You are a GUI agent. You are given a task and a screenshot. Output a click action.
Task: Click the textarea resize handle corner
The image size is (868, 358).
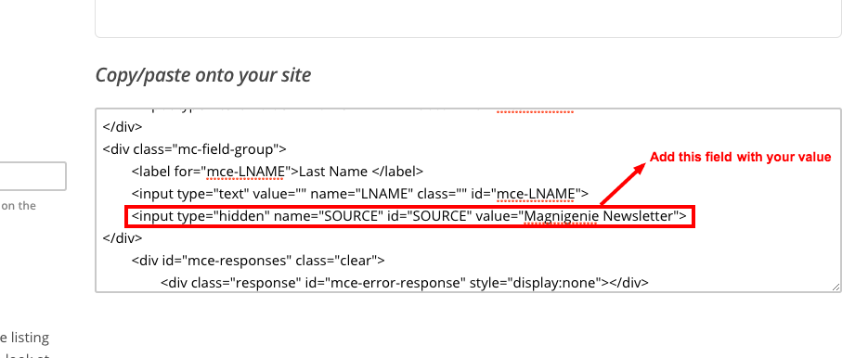pyautogui.click(x=836, y=287)
